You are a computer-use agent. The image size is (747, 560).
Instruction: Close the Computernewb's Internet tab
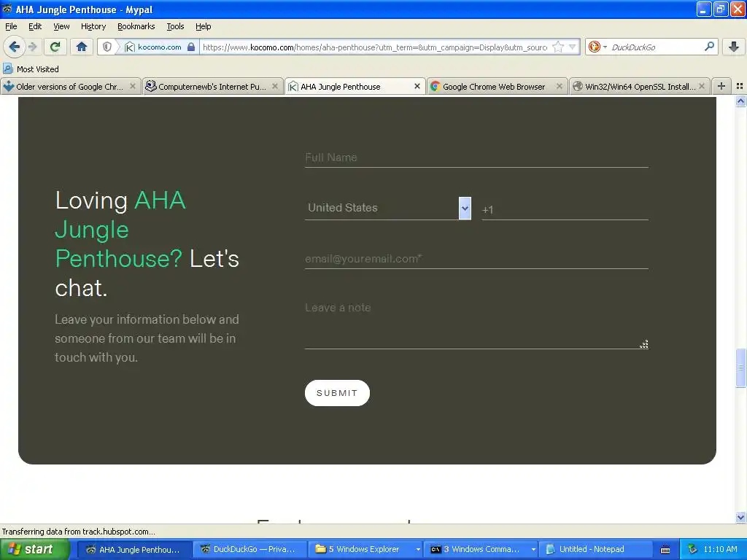click(x=274, y=86)
